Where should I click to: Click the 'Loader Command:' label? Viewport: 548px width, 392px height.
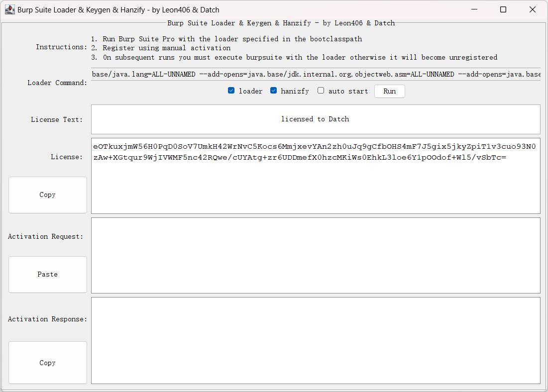tap(57, 83)
